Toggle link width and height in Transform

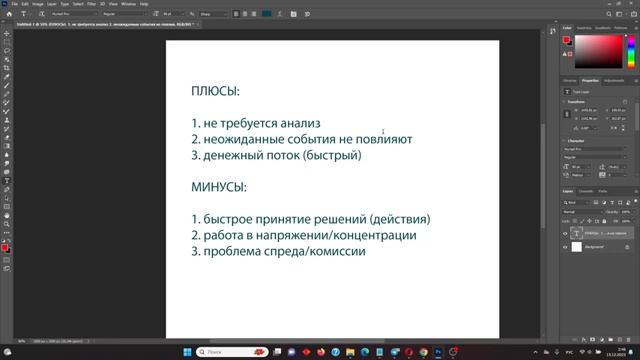[x=567, y=114]
